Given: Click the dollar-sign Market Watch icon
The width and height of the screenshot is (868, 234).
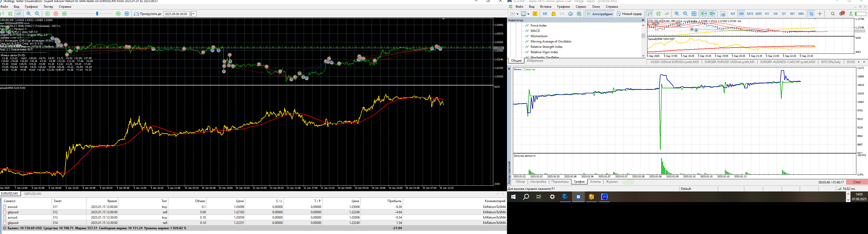Looking at the screenshot, I should (x=535, y=14).
